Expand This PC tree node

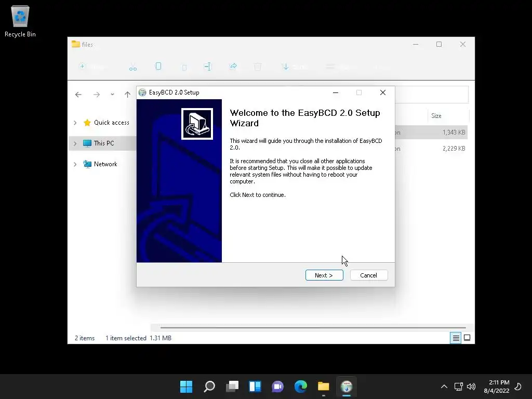point(75,143)
